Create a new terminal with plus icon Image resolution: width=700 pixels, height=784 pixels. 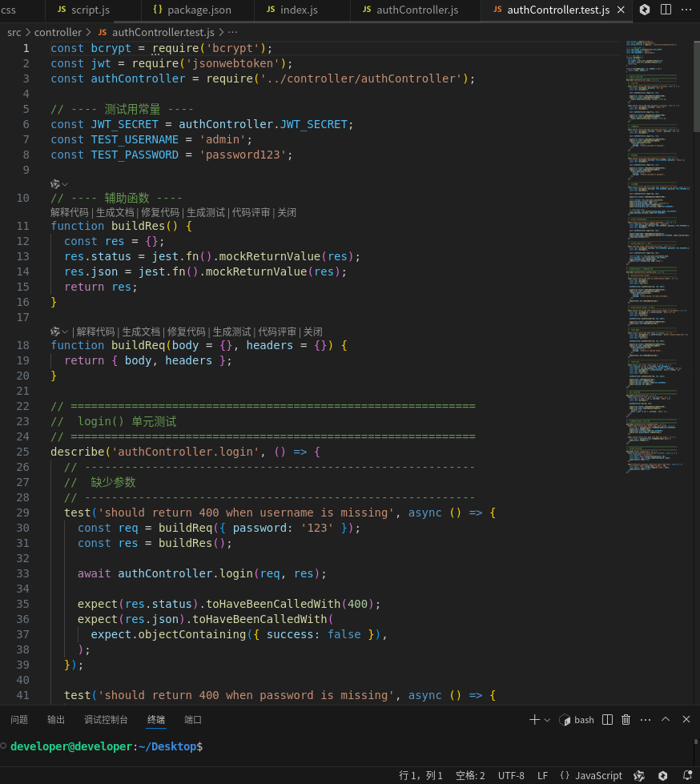(x=534, y=719)
